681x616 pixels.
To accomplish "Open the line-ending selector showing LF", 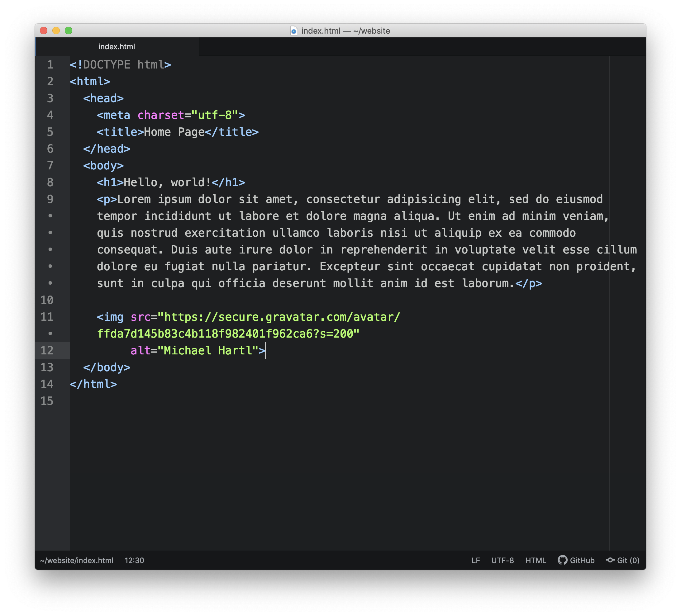I will pos(476,560).
